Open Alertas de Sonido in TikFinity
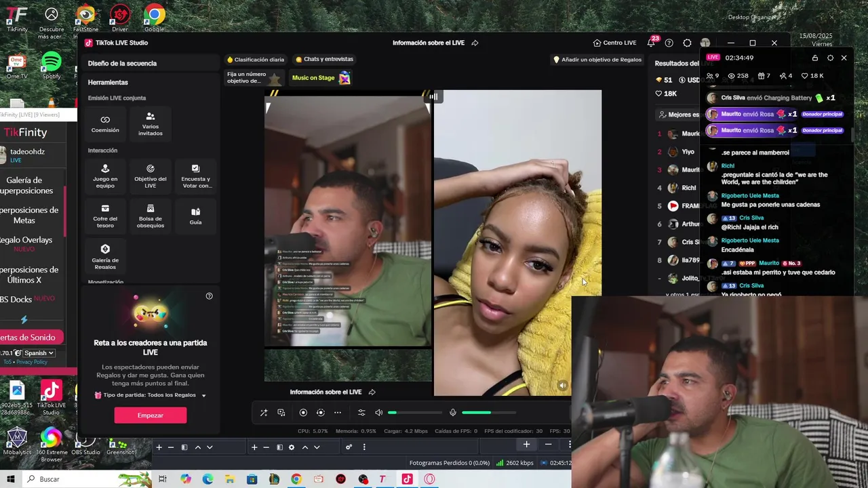Image resolution: width=868 pixels, height=488 pixels. (x=31, y=338)
